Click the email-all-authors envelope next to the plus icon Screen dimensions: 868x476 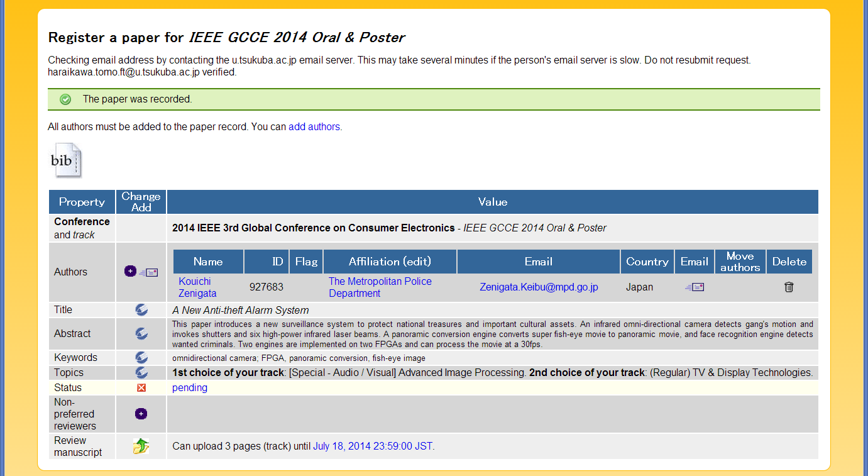tap(149, 272)
